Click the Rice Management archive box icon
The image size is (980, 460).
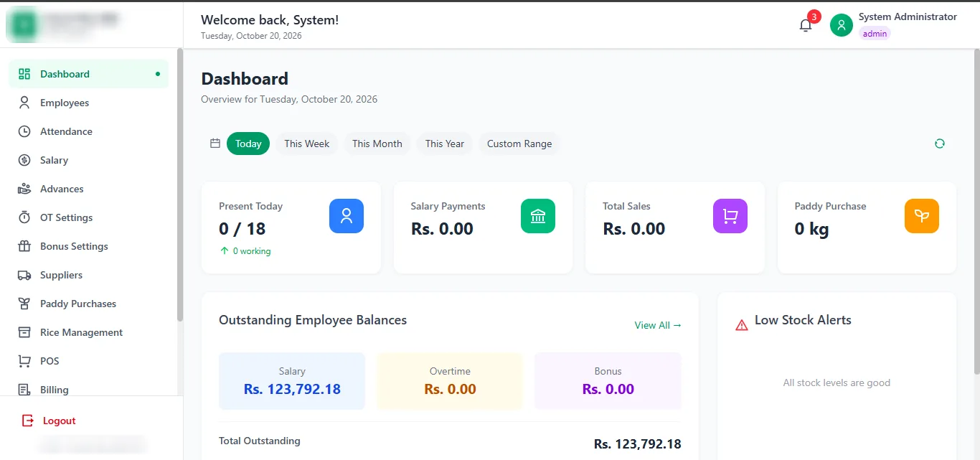point(24,332)
